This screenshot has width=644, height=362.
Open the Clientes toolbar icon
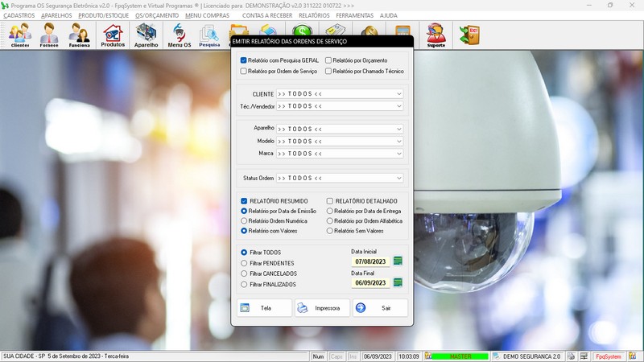pos(20,35)
